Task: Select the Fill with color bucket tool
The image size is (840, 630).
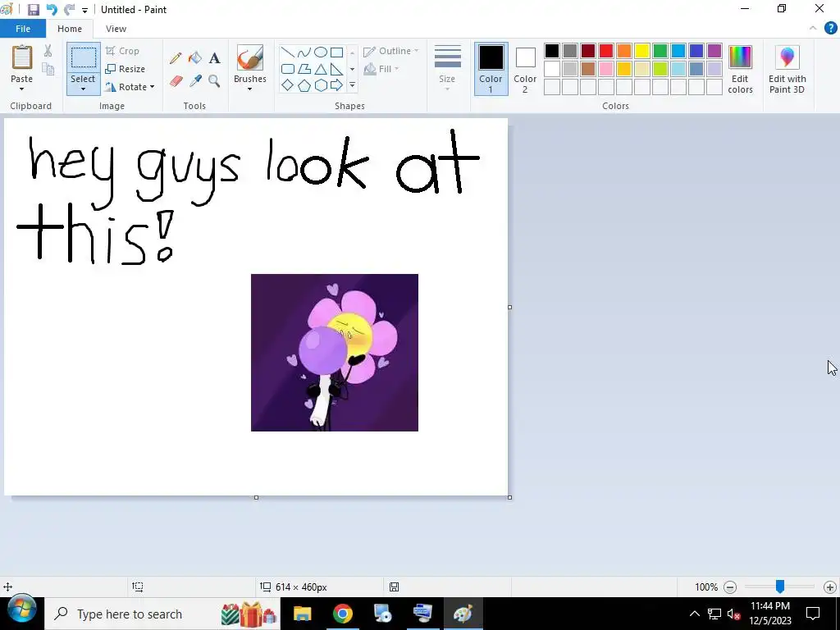Action: (x=195, y=58)
